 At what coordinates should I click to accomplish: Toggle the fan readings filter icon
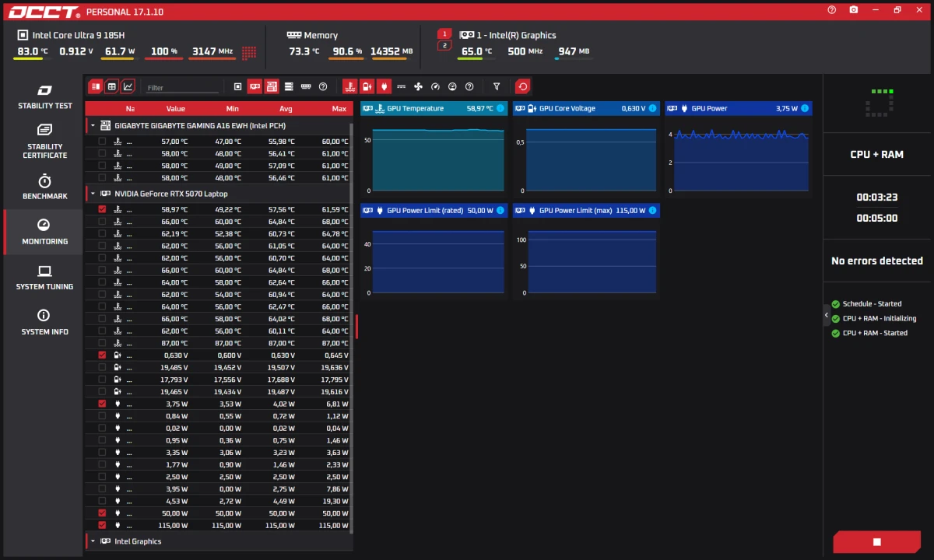[418, 86]
